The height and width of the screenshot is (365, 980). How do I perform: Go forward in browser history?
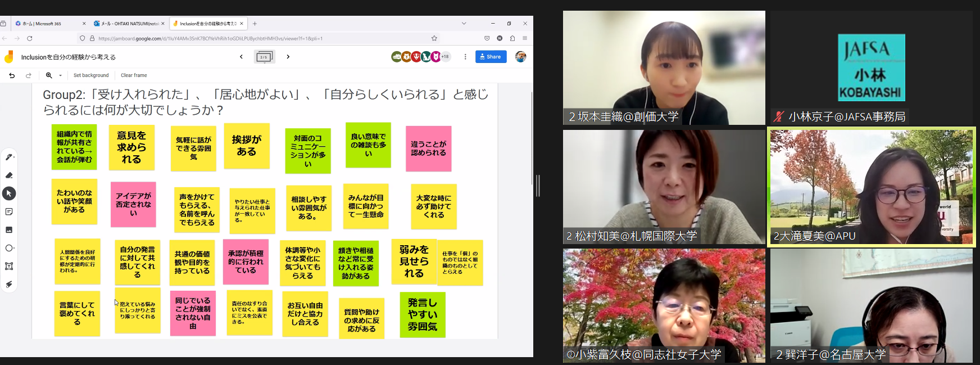pos(17,38)
